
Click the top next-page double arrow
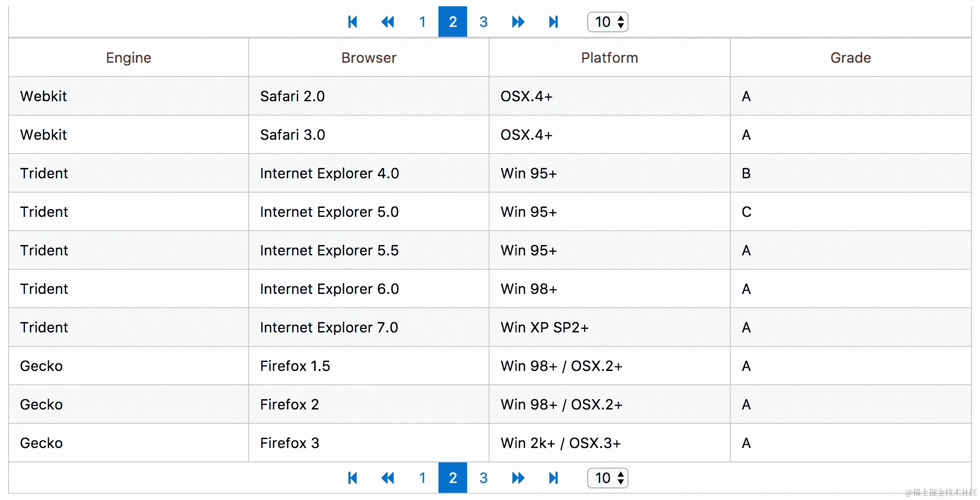point(518,22)
